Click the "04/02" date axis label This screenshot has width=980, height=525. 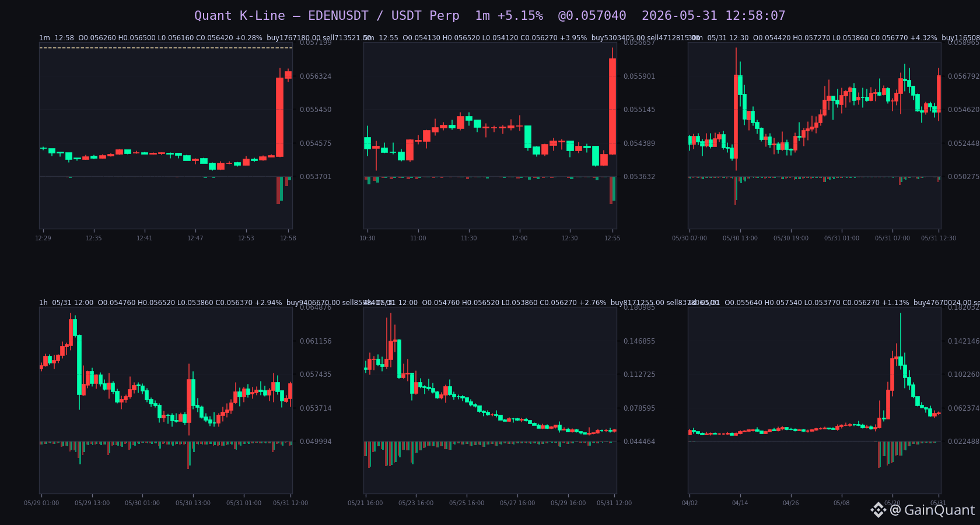point(689,503)
